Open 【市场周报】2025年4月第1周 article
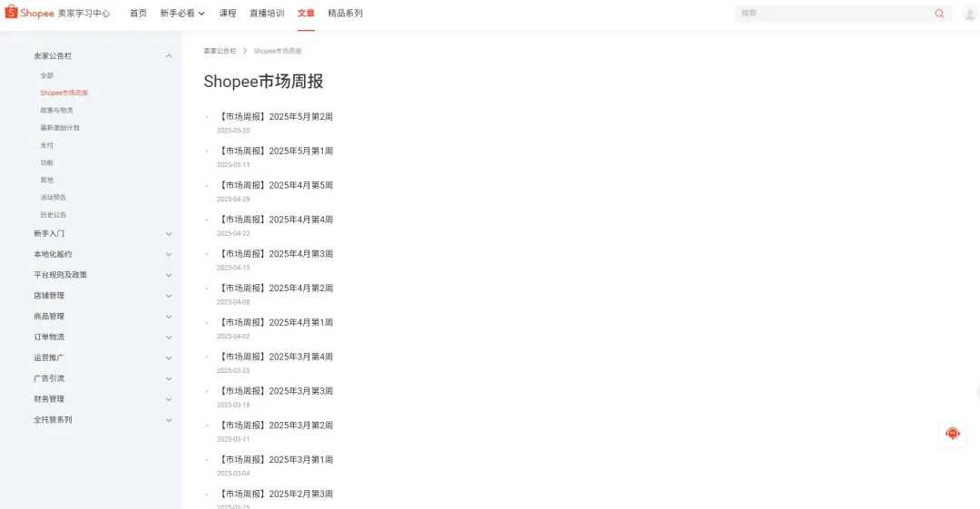Screen dimensions: 980x509 tap(275, 323)
